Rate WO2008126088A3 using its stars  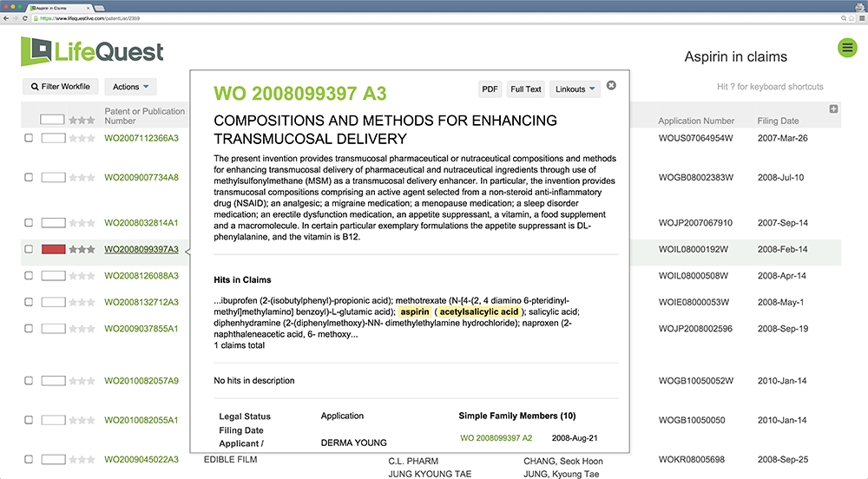[82, 275]
